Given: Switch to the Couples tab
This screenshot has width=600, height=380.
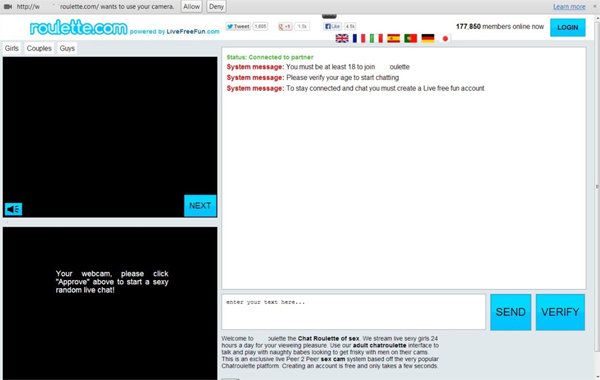Looking at the screenshot, I should (x=39, y=48).
